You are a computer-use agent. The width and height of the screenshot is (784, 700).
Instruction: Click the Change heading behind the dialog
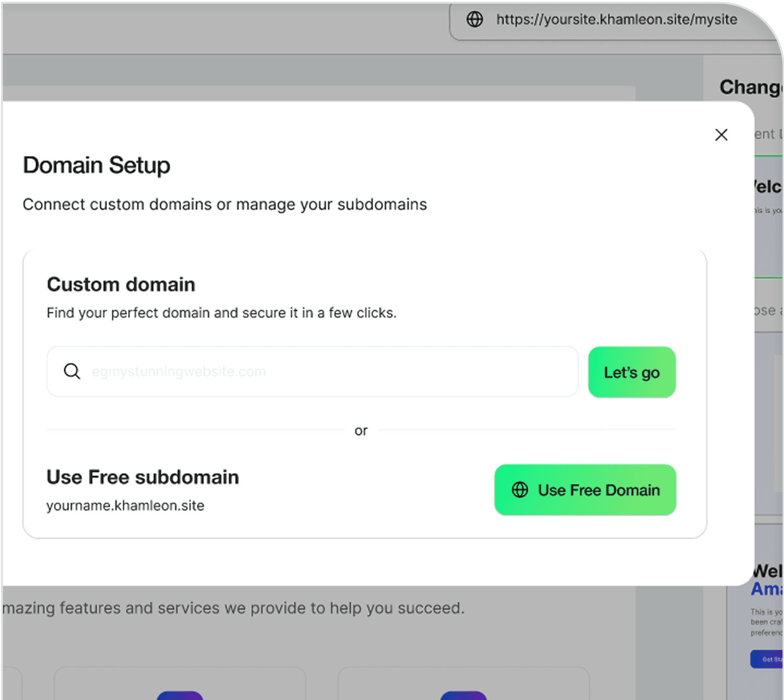click(x=749, y=87)
